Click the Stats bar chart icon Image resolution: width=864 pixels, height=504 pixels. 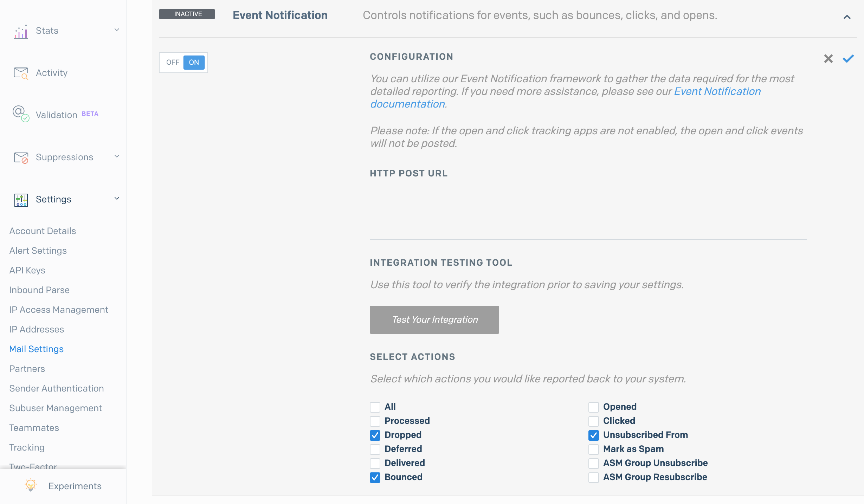click(x=21, y=31)
